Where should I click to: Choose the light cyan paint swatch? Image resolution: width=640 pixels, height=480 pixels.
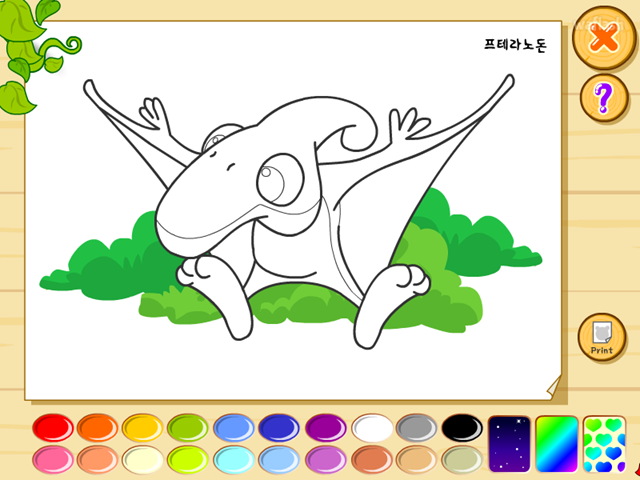point(234,459)
